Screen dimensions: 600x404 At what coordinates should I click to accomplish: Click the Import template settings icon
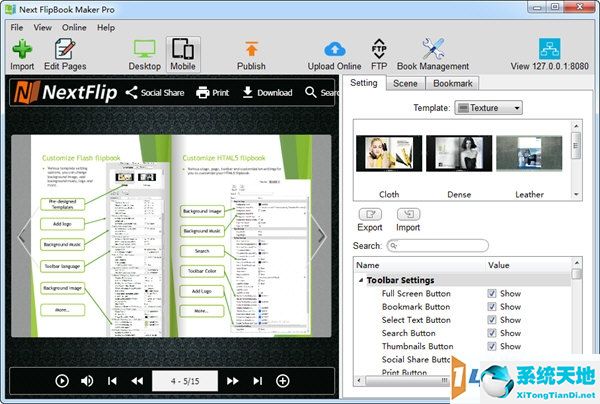(408, 214)
